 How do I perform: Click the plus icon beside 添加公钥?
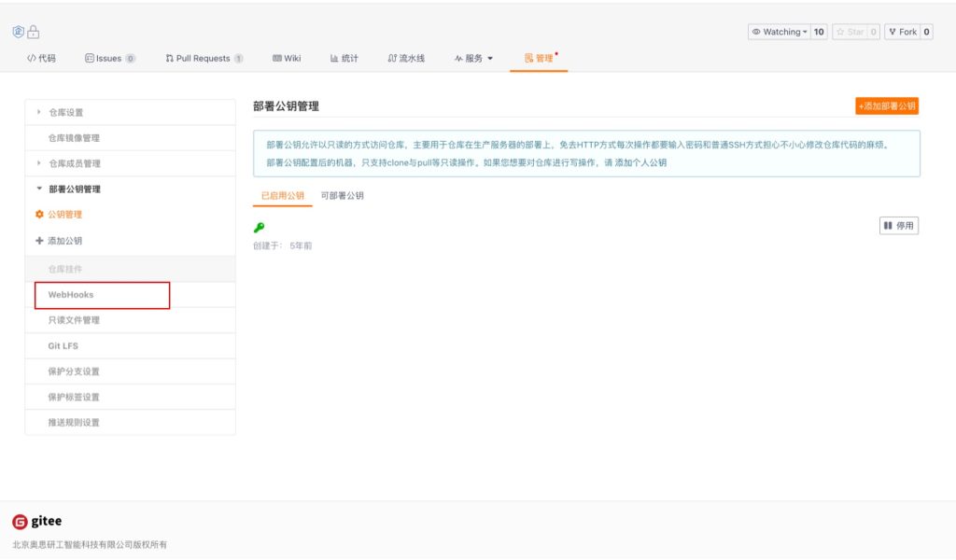(39, 241)
